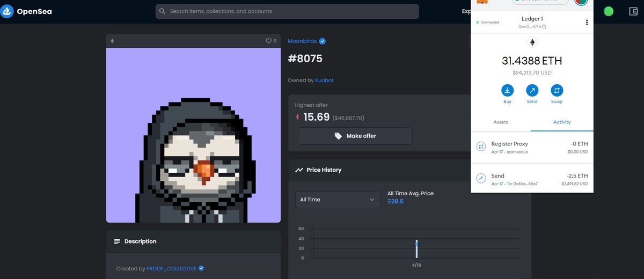The image size is (644, 279).
Task: Click the Description lines icon
Action: point(117,241)
